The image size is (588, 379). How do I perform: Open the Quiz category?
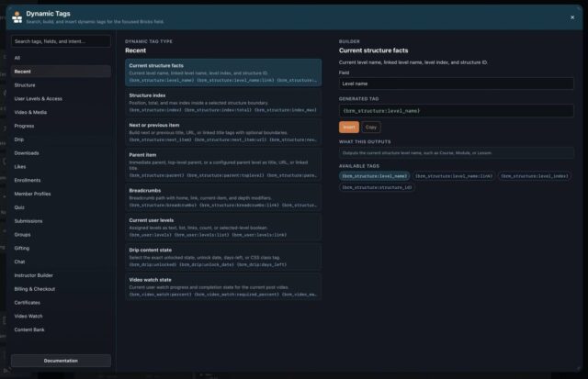(61, 207)
